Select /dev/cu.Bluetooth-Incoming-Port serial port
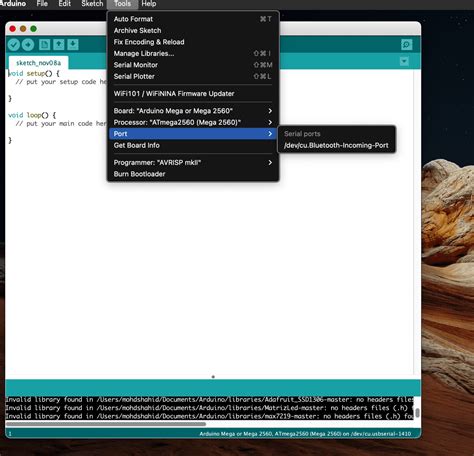The image size is (474, 456). pos(336,145)
